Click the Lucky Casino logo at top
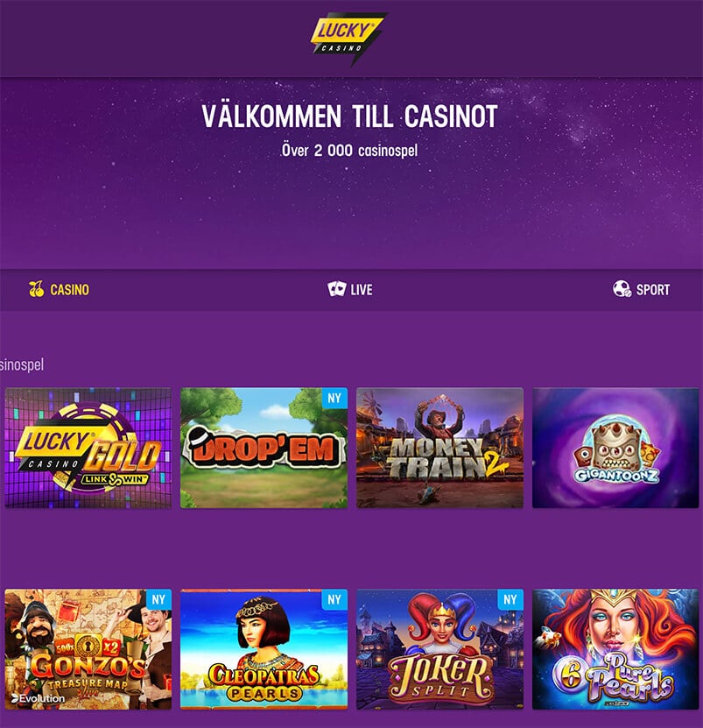 point(348,39)
